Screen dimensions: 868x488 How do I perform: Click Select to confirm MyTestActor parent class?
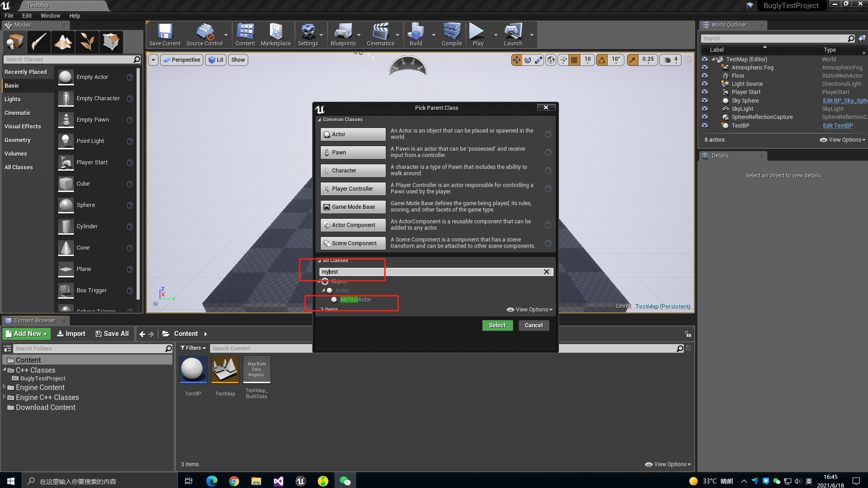point(497,325)
